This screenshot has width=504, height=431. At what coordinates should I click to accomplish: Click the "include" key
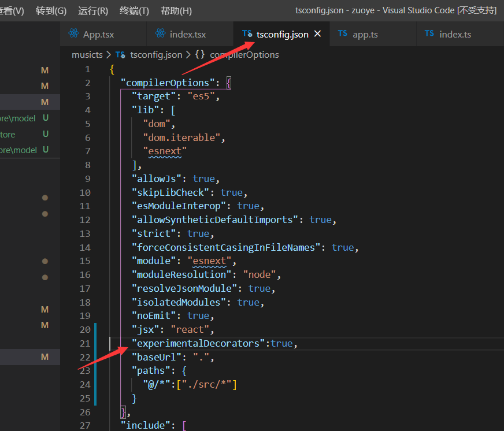[x=145, y=426]
